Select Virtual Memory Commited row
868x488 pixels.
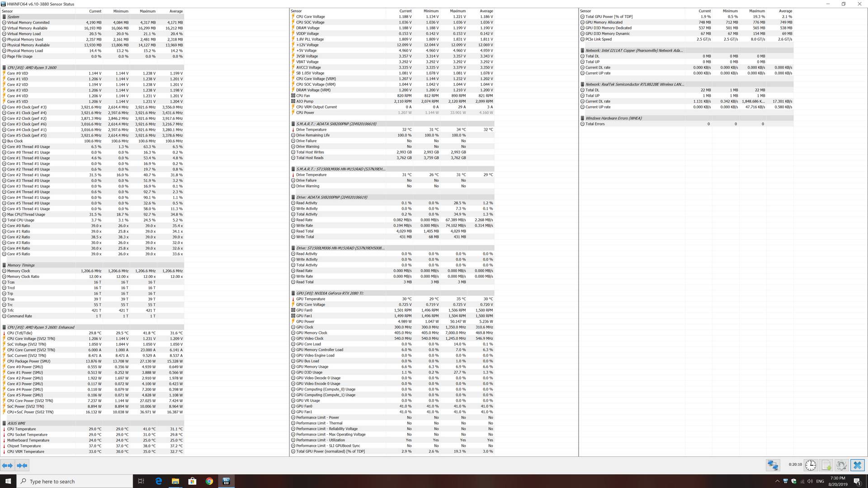(x=93, y=22)
